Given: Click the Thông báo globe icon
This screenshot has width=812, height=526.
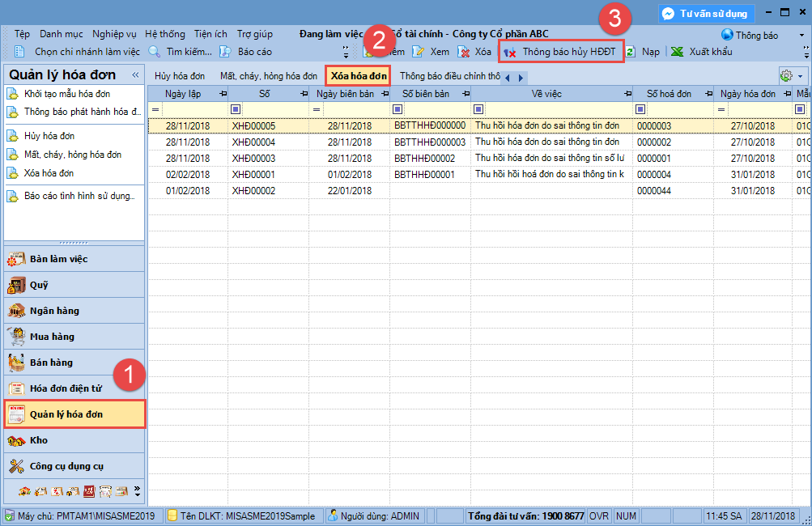Looking at the screenshot, I should 727,35.
